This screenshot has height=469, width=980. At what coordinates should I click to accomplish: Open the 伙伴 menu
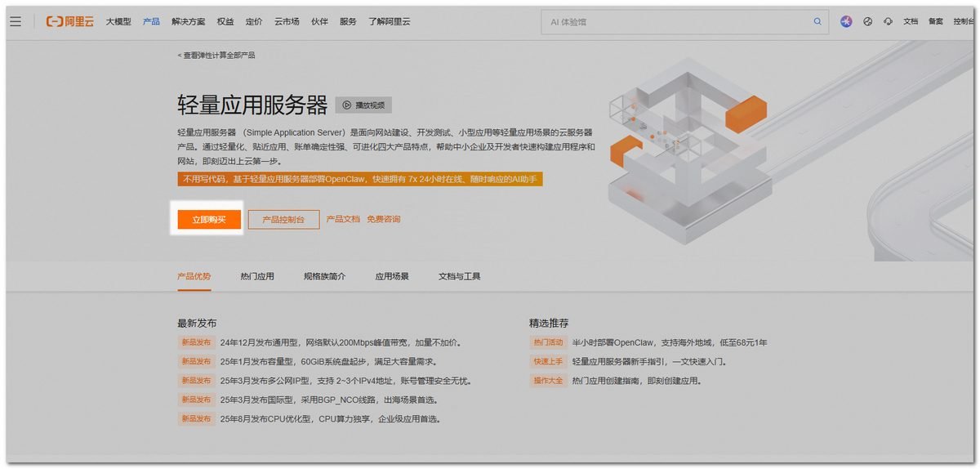(319, 21)
